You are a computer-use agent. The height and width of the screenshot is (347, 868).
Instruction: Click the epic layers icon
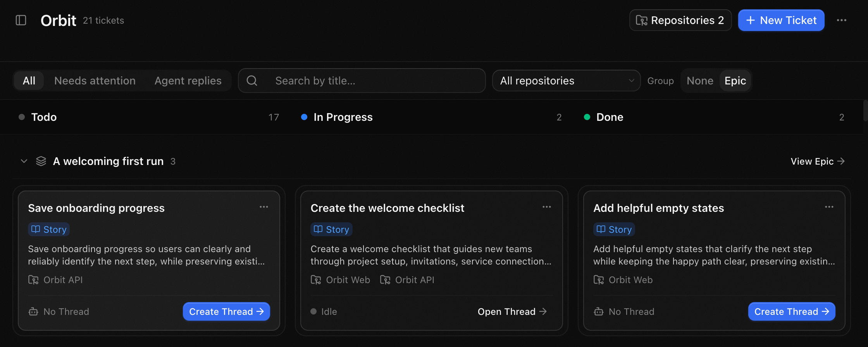[41, 161]
